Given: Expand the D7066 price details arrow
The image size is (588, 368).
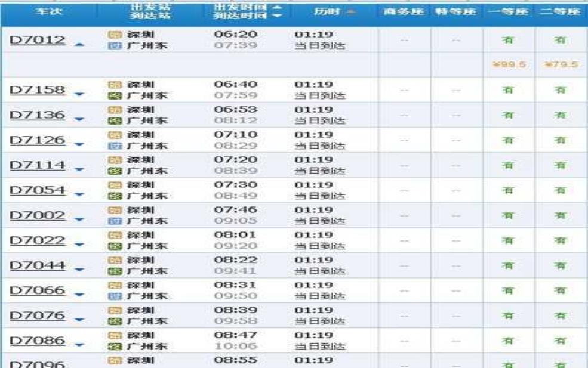Looking at the screenshot, I should pos(79,295).
